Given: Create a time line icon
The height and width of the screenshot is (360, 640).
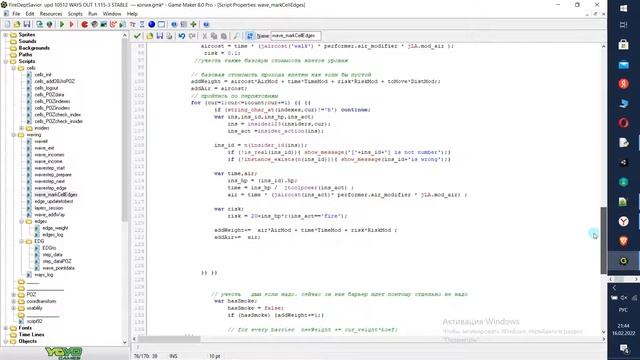Looking at the screenshot, I should coord(142,24).
